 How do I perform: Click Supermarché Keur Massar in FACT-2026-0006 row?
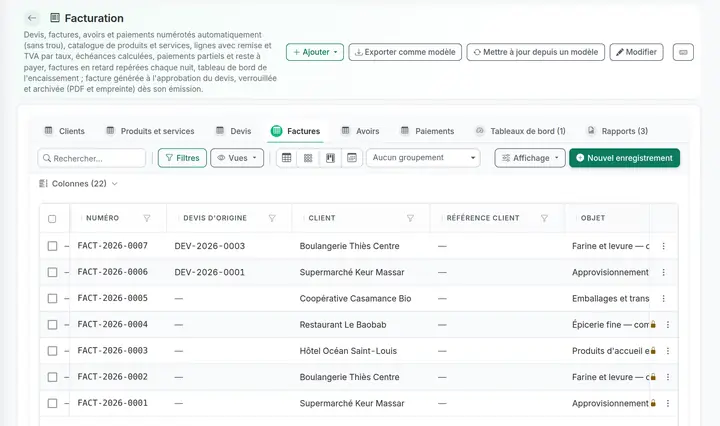[x=352, y=272]
